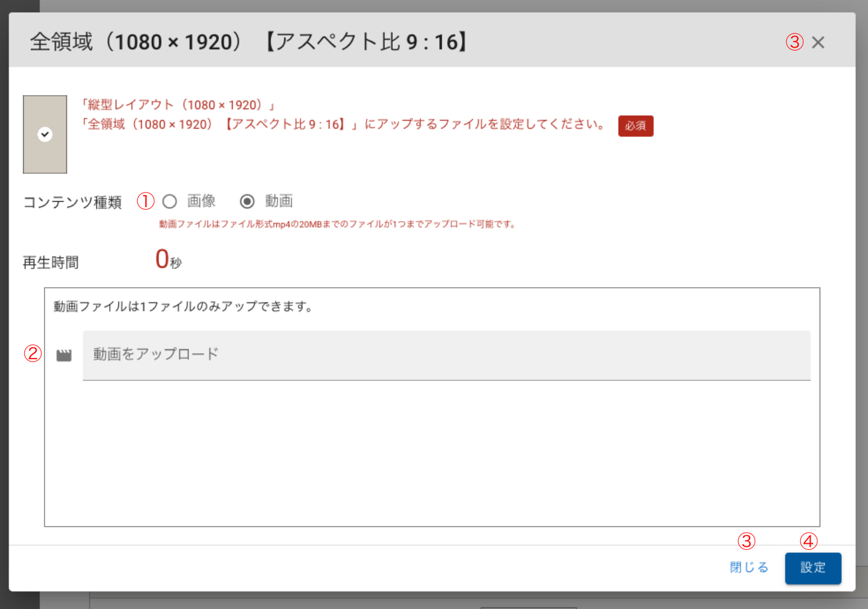Click the 動画ファイルは1ファイルのみアップできます text
868x609 pixels.
click(184, 307)
